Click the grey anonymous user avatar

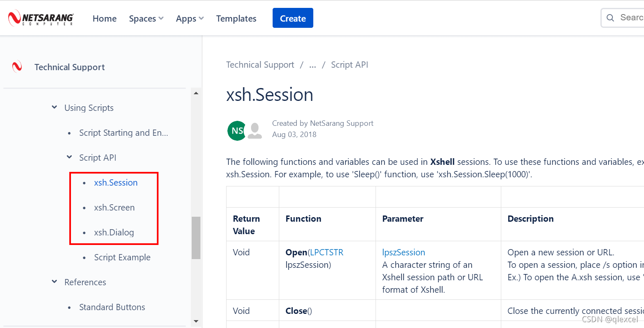[x=255, y=131]
